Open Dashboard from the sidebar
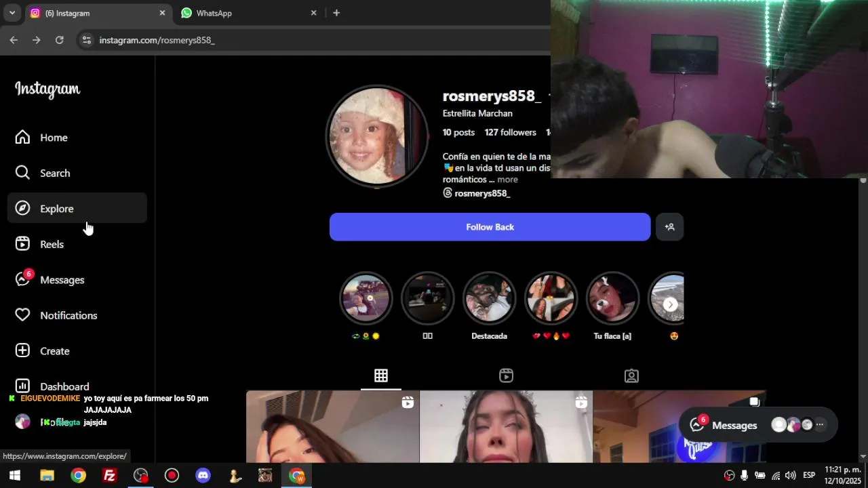 77,386
